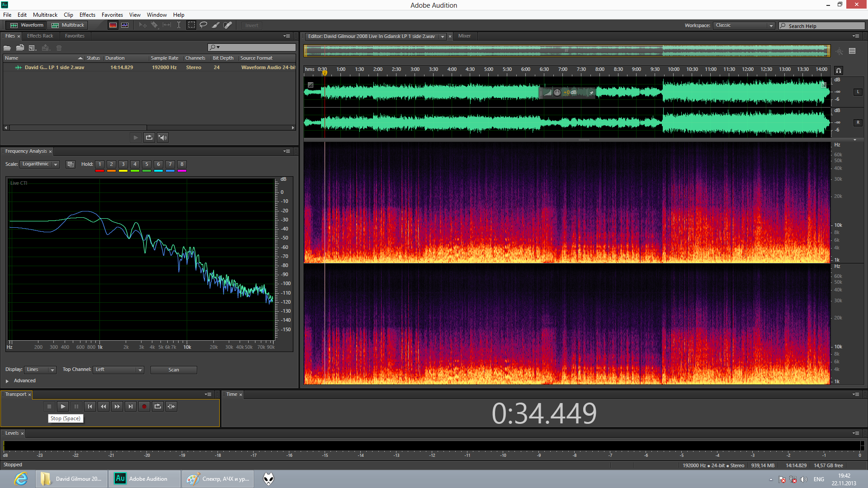Switch to Waveform editor view
This screenshot has width=868, height=488.
(x=27, y=25)
